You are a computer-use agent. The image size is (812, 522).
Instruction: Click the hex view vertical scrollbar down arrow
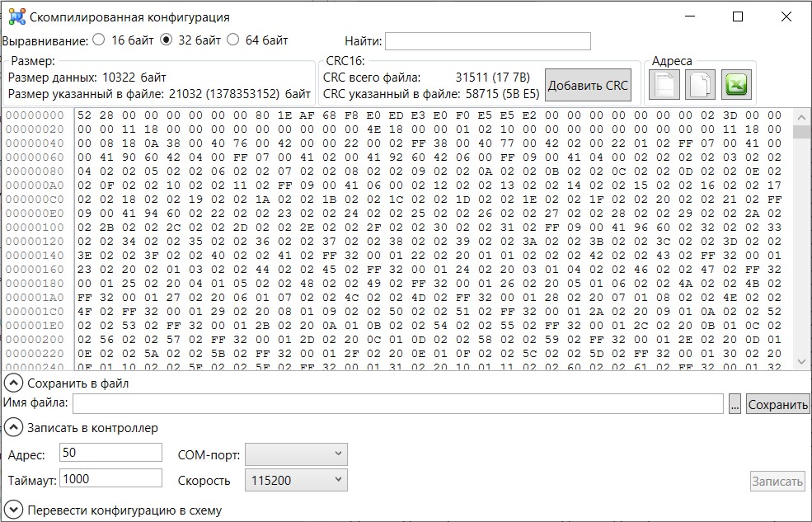tap(800, 361)
